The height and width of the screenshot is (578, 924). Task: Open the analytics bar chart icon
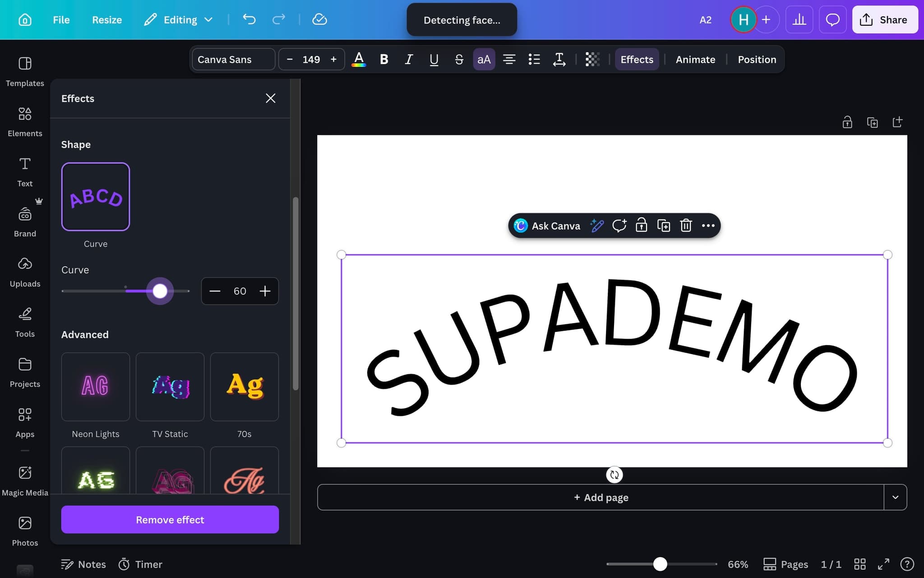click(x=799, y=20)
